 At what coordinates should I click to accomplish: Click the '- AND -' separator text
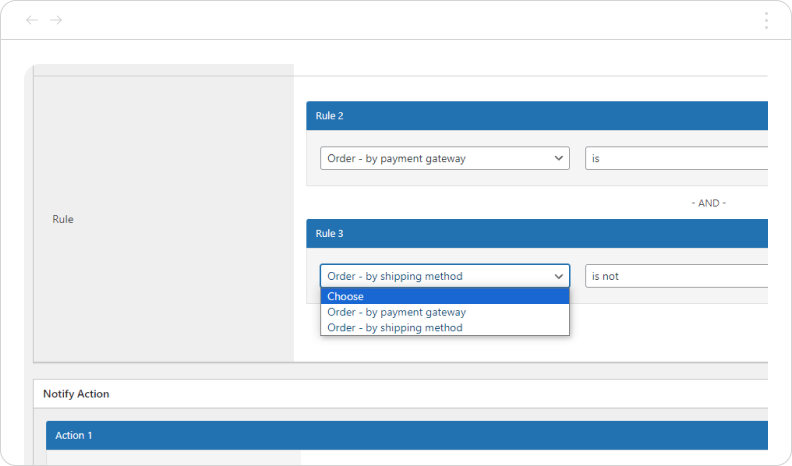click(708, 203)
